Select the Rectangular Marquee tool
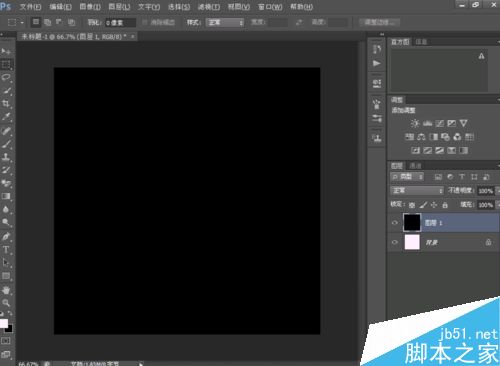 6,64
